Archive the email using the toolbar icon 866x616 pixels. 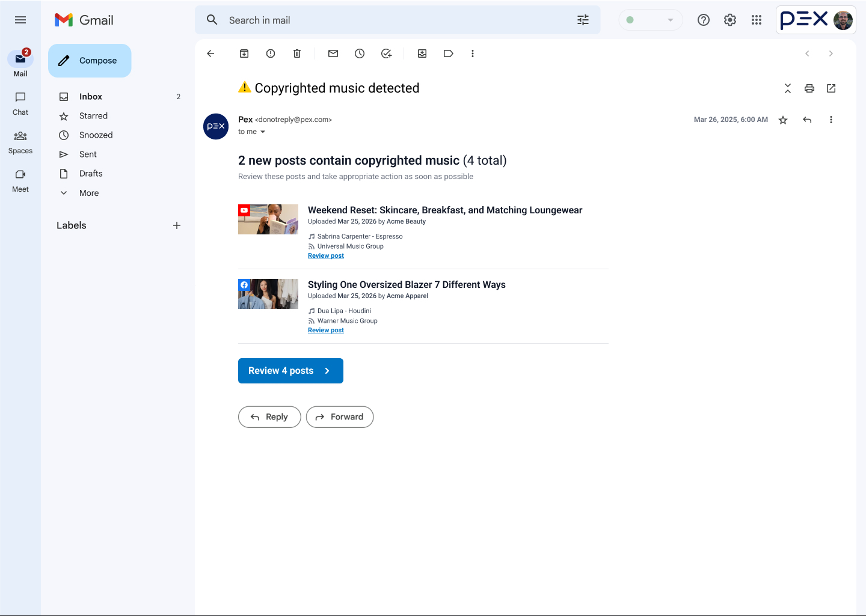pyautogui.click(x=244, y=53)
